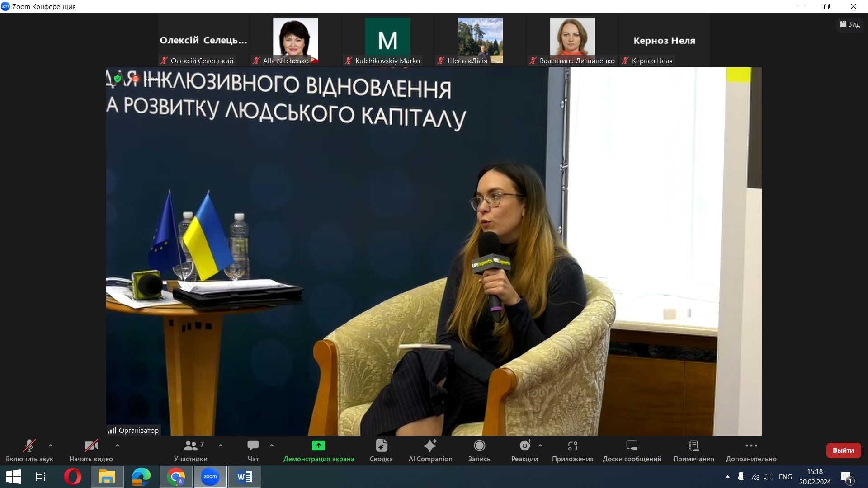
Task: Toggle the Participants (Участники) panel
Action: tap(191, 450)
